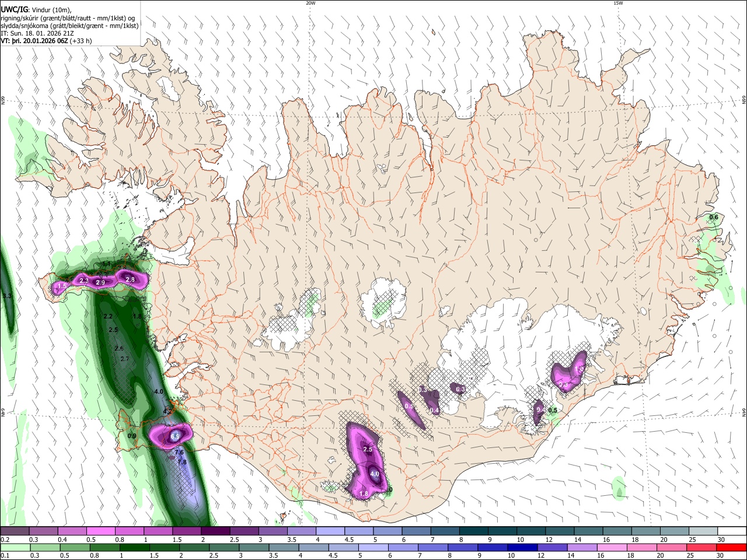Click the 6.9 precipitation value
The width and height of the screenshot is (747, 560).
174,436
